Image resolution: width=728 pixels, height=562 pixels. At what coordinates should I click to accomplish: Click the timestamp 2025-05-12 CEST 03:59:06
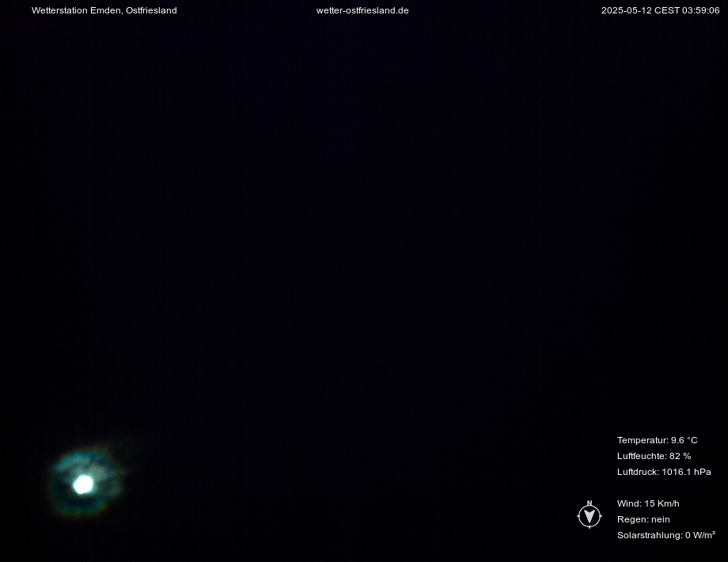click(660, 10)
